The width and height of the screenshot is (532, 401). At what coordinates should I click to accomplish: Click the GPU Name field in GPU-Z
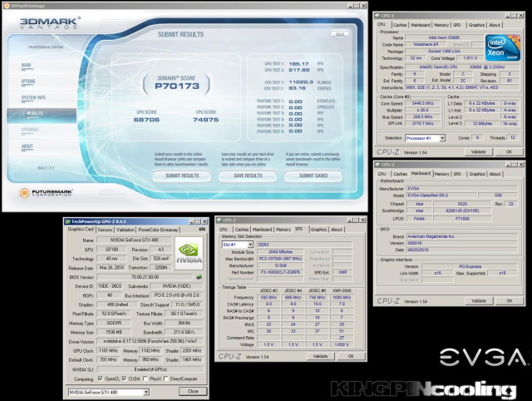pos(135,240)
